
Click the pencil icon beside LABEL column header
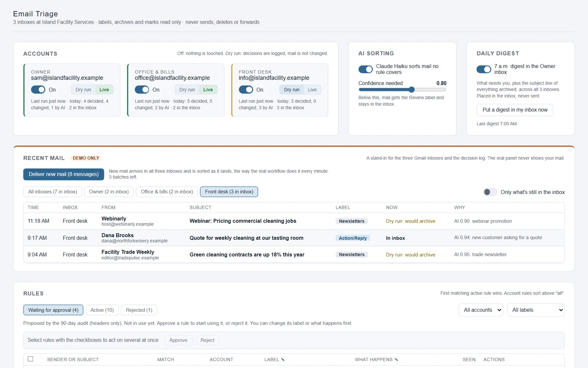(283, 359)
